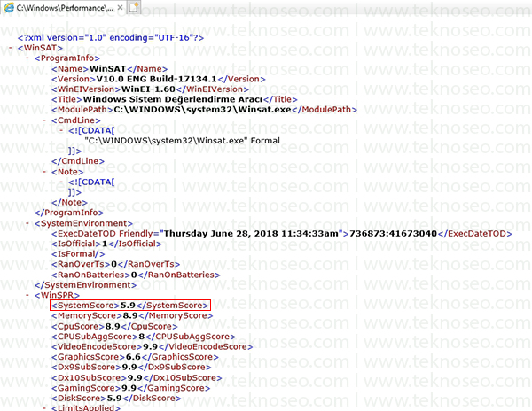Image resolution: width=532 pixels, height=411 pixels.
Task: Collapse the CmdLine CDATA section
Action: [61, 130]
